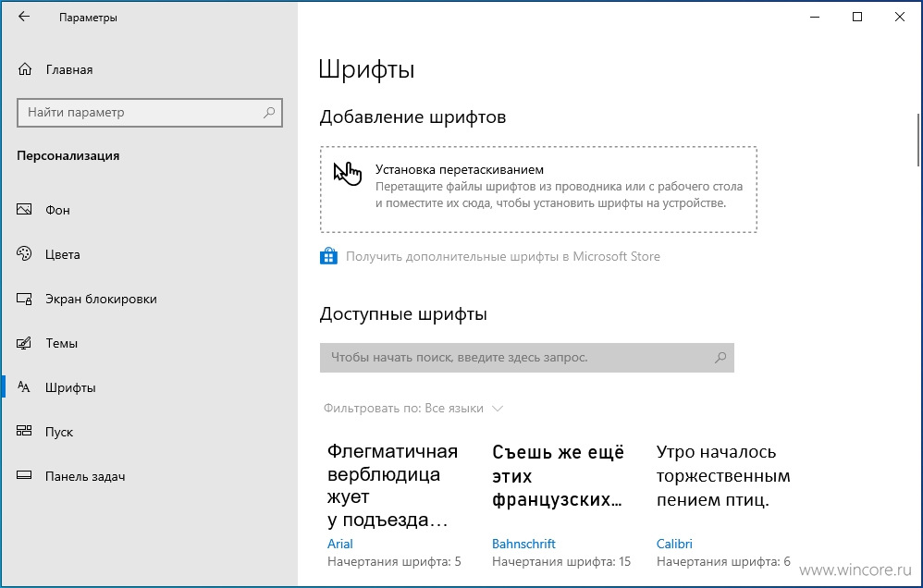Open the Получить дополнительные шрифты в Microsoft Store link
The height and width of the screenshot is (588, 923).
503,256
